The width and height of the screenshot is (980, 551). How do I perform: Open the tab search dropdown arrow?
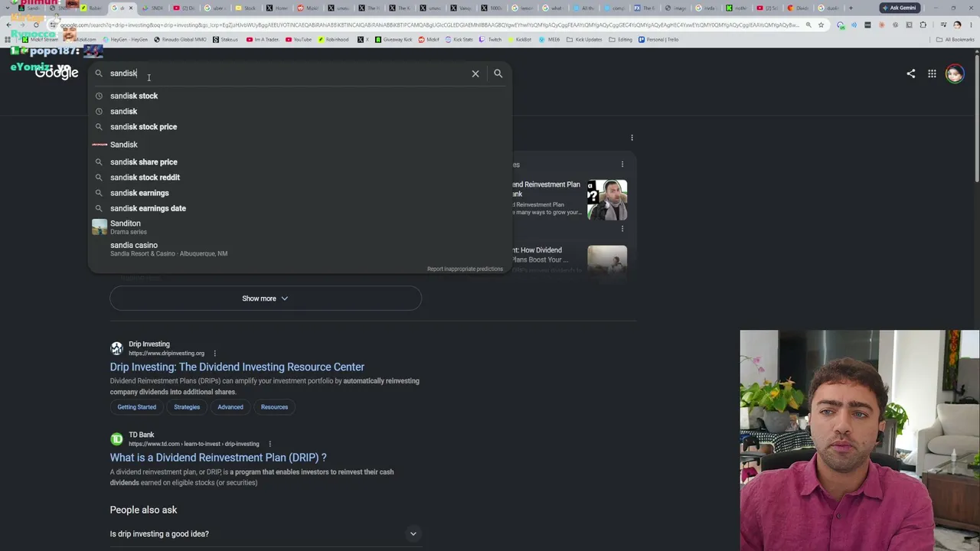tap(9, 8)
